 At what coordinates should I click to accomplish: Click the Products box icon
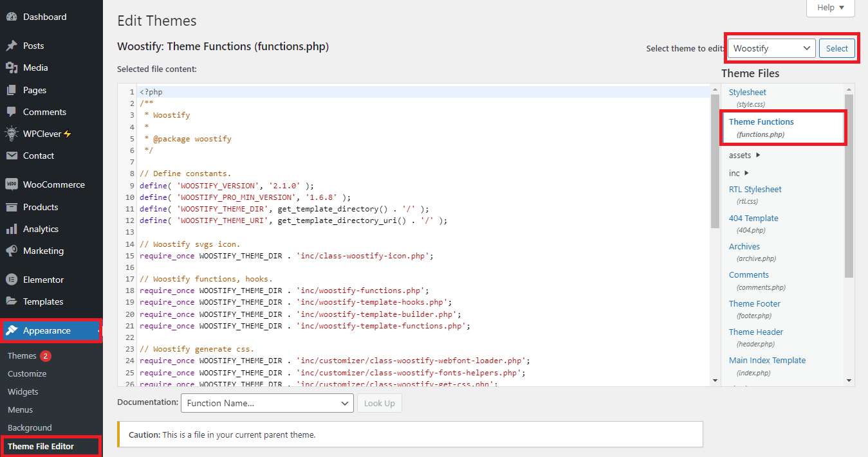click(12, 207)
